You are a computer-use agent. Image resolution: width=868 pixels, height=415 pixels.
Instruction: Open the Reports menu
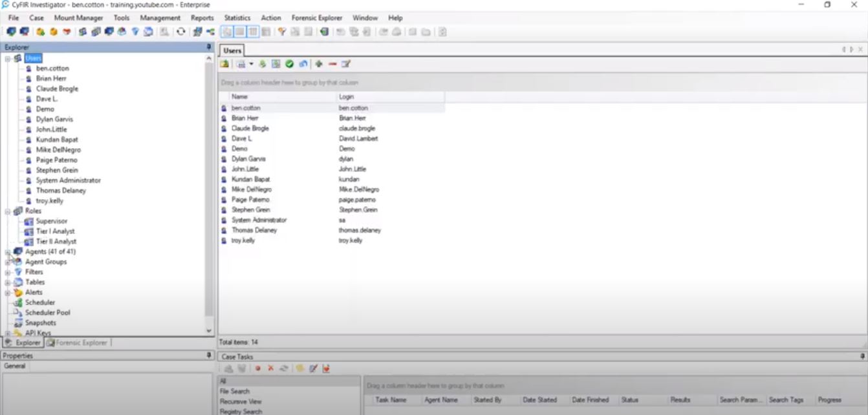point(202,17)
